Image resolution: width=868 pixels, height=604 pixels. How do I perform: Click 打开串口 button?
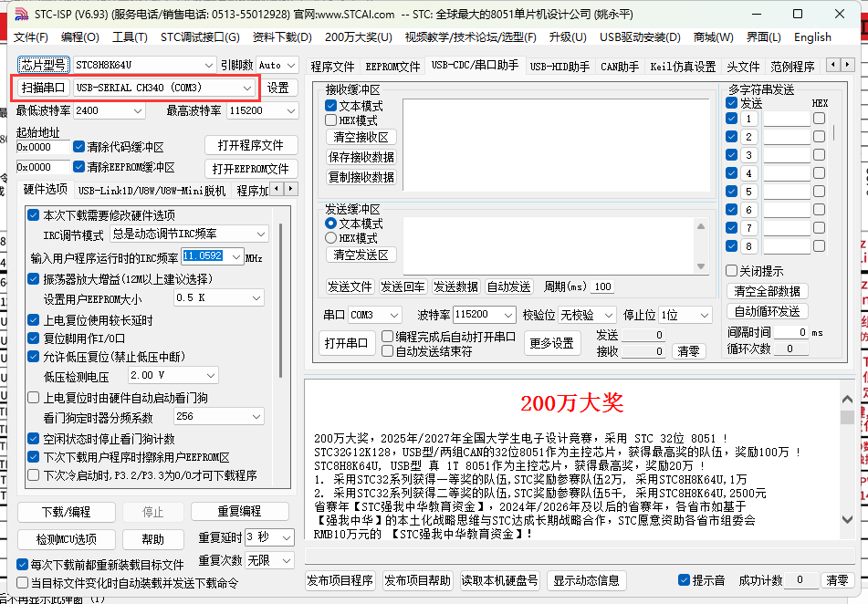(x=346, y=343)
